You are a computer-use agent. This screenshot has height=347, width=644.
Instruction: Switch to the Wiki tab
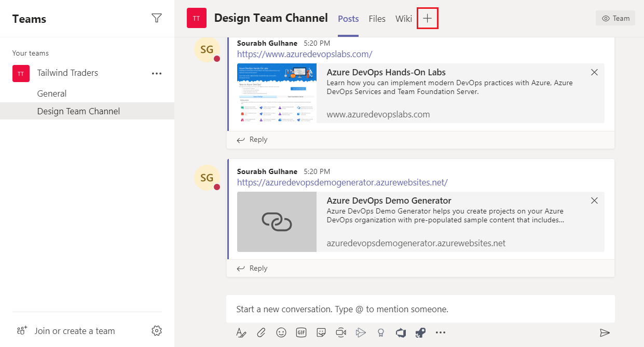404,19
